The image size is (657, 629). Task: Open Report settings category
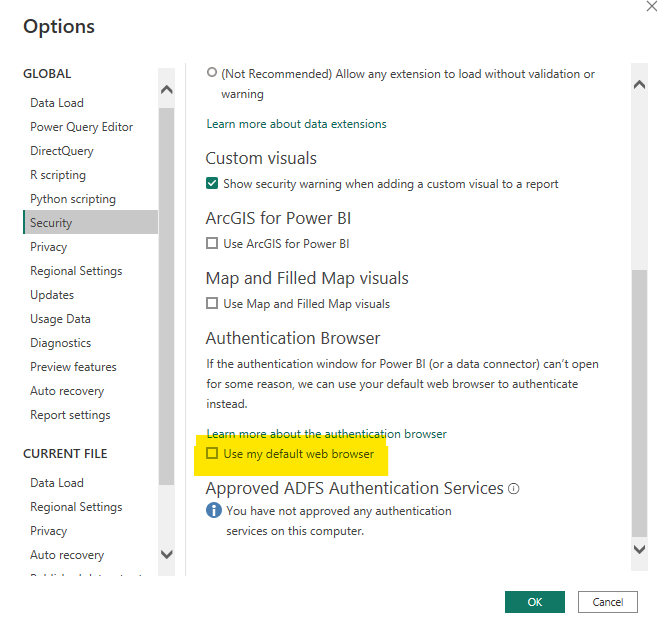pos(70,415)
